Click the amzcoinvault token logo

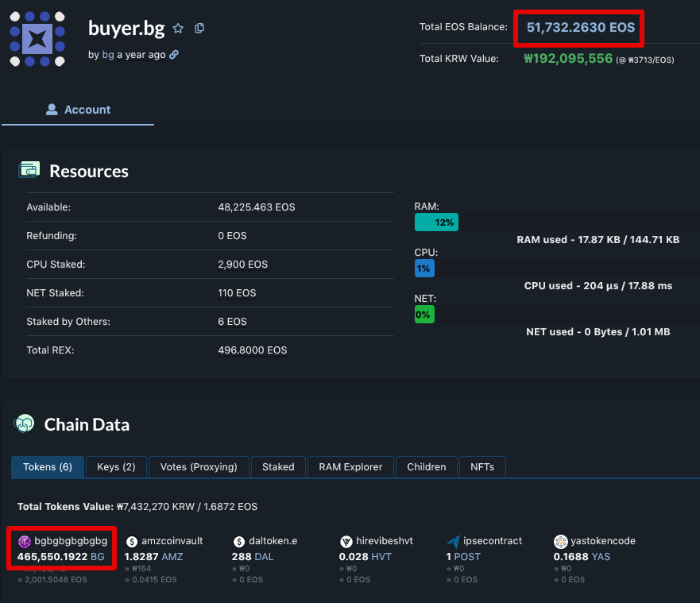pos(132,541)
